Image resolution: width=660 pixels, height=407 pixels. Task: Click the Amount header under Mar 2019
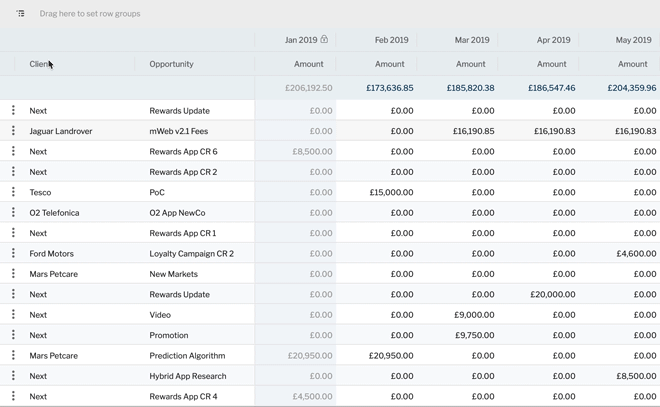471,64
